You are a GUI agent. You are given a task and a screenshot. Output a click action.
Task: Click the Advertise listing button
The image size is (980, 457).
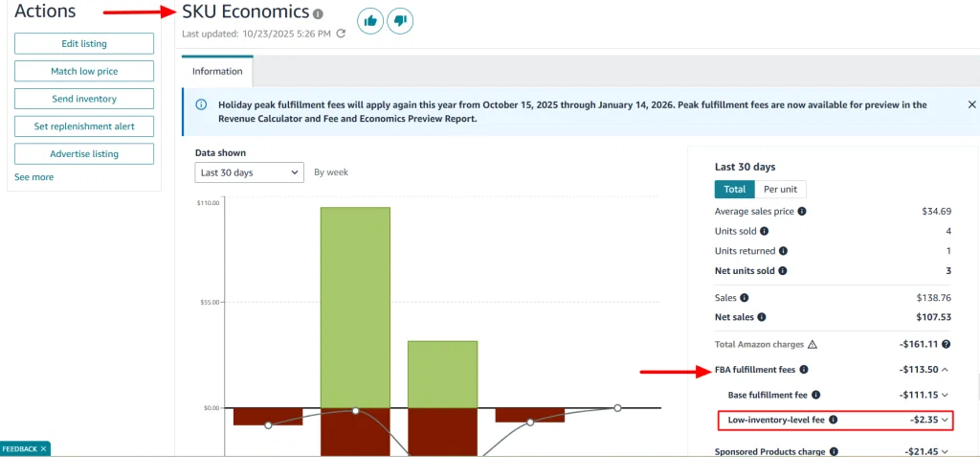84,154
